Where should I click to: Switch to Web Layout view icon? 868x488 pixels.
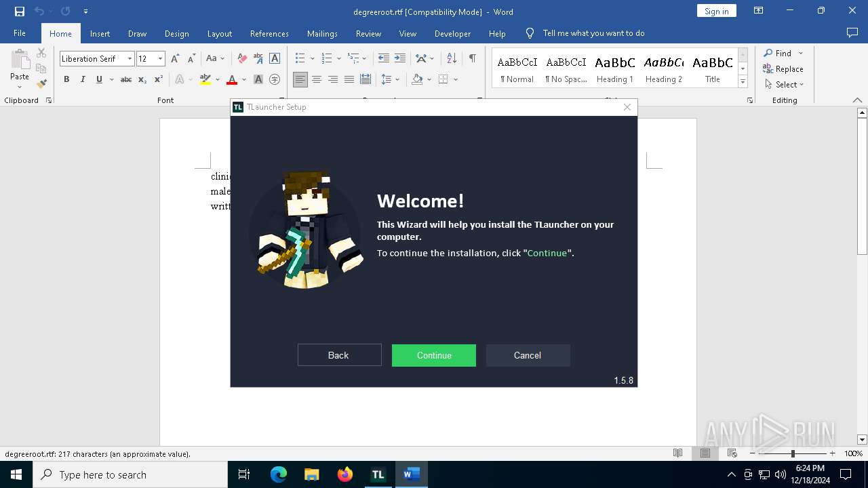pos(732,453)
